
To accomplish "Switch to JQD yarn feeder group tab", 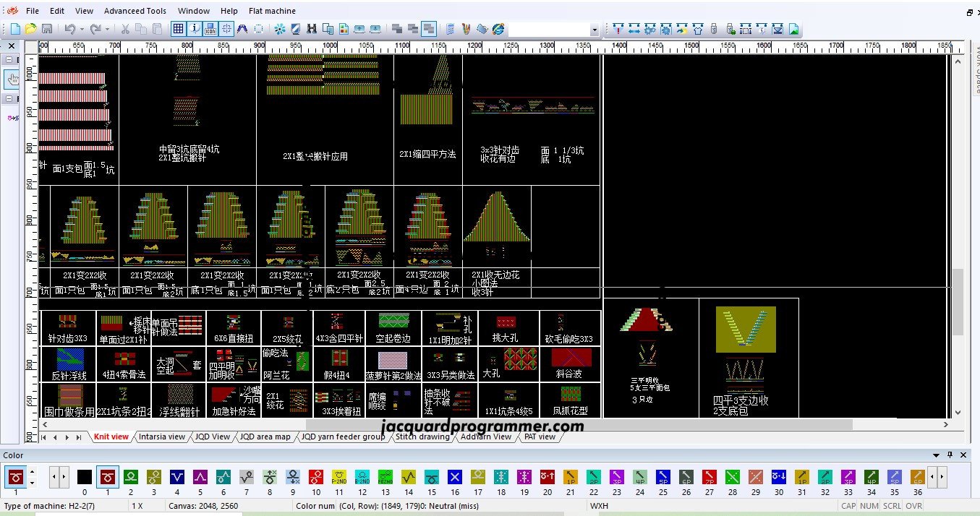I will 343,437.
